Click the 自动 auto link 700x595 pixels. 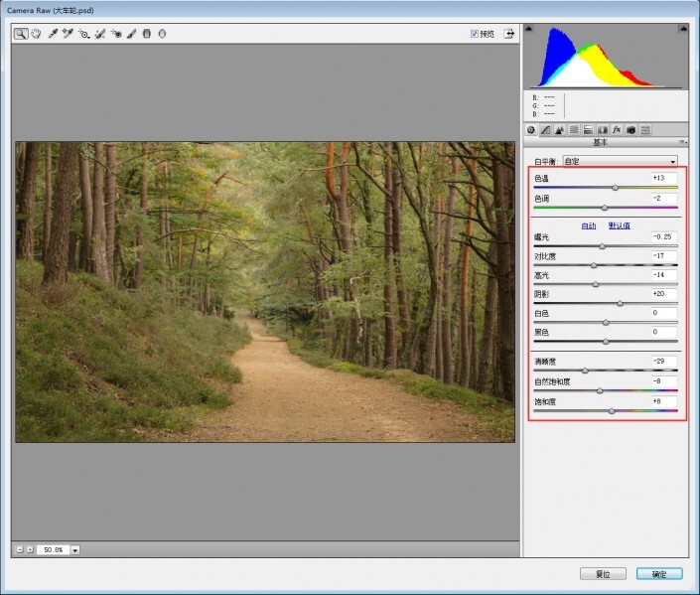coord(589,225)
